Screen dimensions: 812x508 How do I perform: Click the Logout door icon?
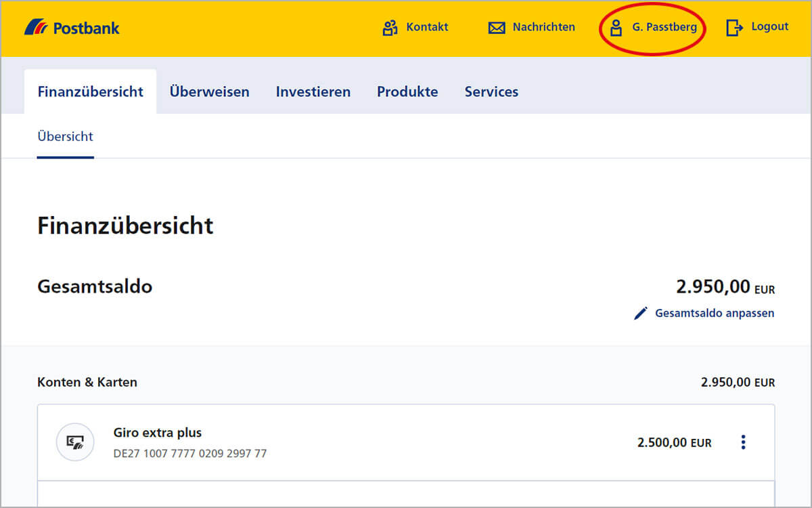(734, 28)
